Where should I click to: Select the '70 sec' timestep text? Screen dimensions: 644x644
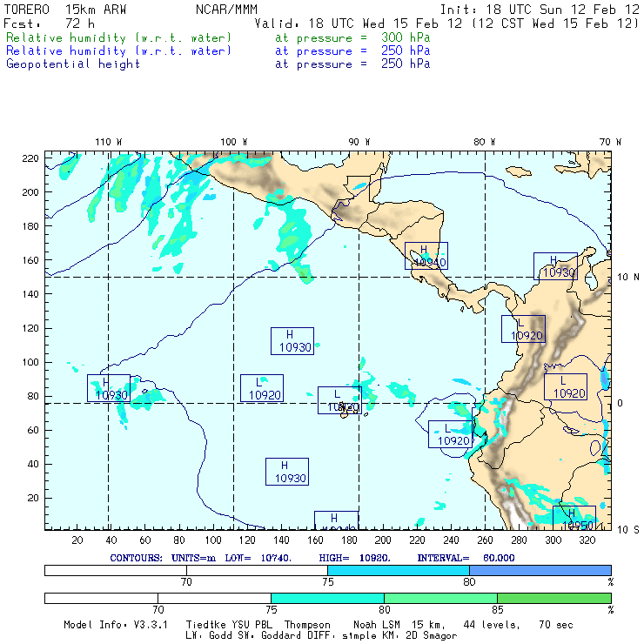(x=556, y=625)
